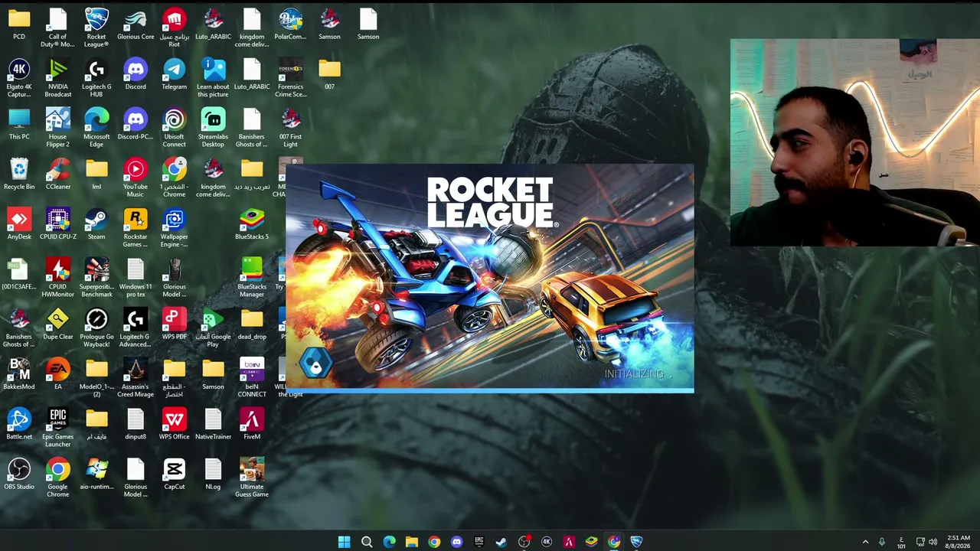This screenshot has height=551, width=980.
Task: Select the Superposition Benchmark shortcut
Action: click(96, 278)
